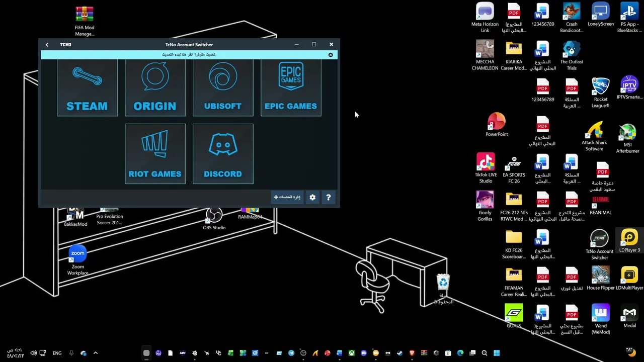
Task: Open the Windows Start button
Action: 497,353
